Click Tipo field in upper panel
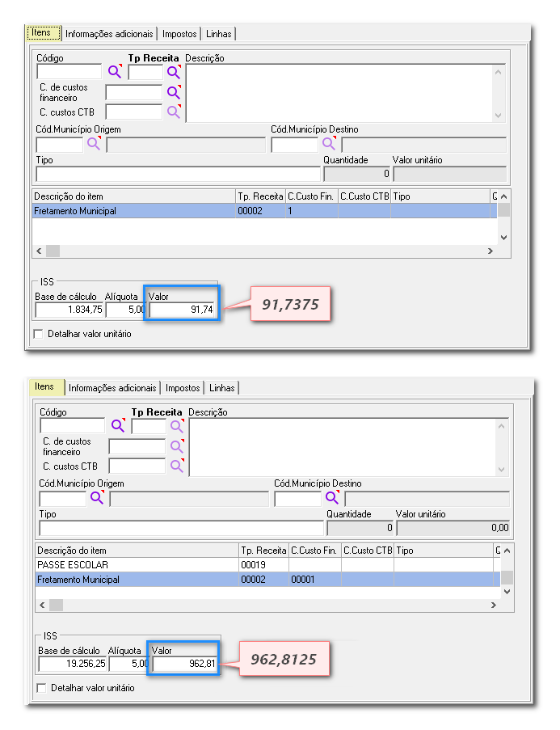560x730 pixels. (x=179, y=174)
